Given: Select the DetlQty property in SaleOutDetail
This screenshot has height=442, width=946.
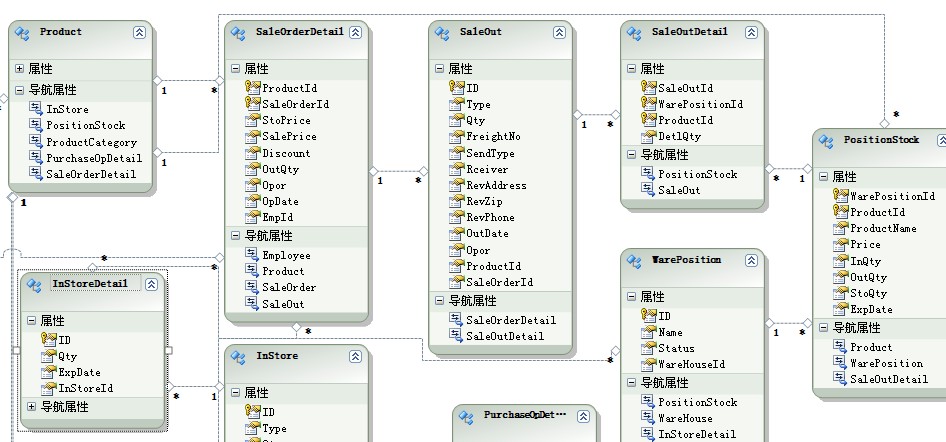Looking at the screenshot, I should (x=679, y=136).
